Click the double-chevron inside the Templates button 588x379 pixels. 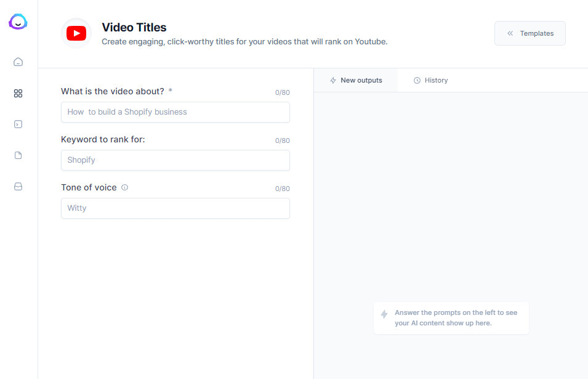(x=509, y=33)
